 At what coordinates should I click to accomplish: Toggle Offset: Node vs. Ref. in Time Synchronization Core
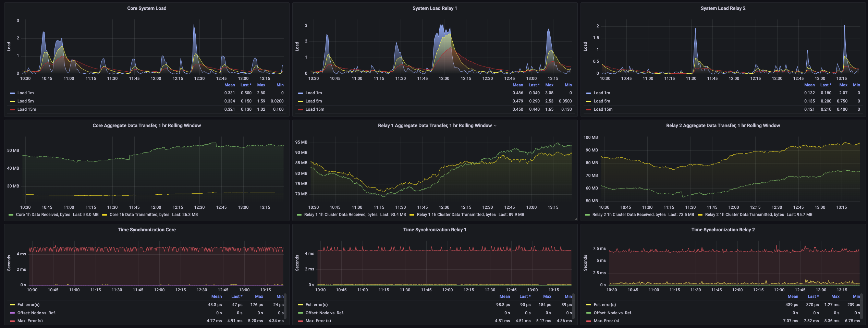point(37,313)
